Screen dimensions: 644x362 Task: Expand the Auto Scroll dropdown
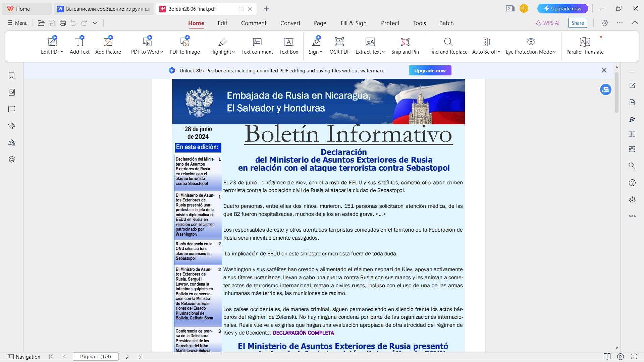click(x=499, y=52)
